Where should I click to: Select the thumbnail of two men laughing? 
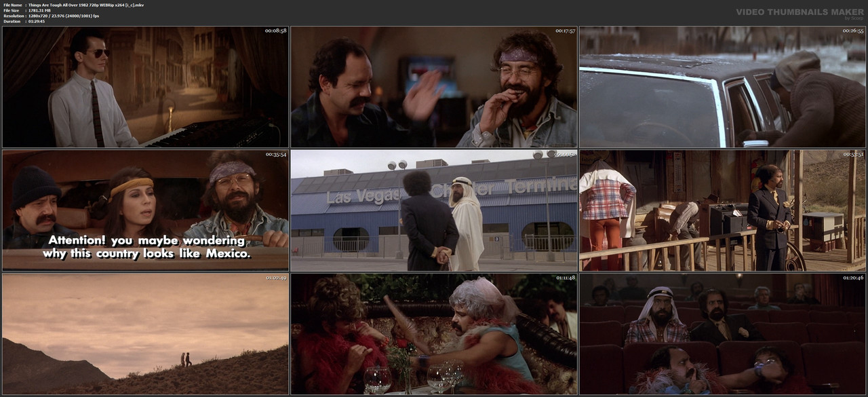click(434, 88)
